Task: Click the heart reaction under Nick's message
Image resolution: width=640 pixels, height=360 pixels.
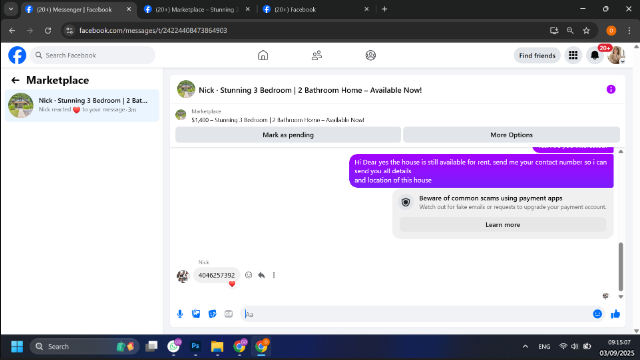Action: (232, 284)
